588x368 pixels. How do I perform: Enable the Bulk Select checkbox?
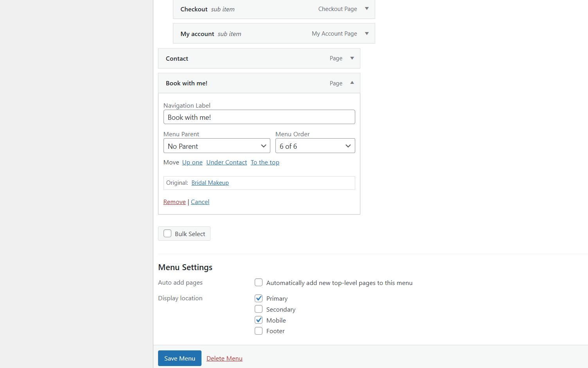click(168, 234)
